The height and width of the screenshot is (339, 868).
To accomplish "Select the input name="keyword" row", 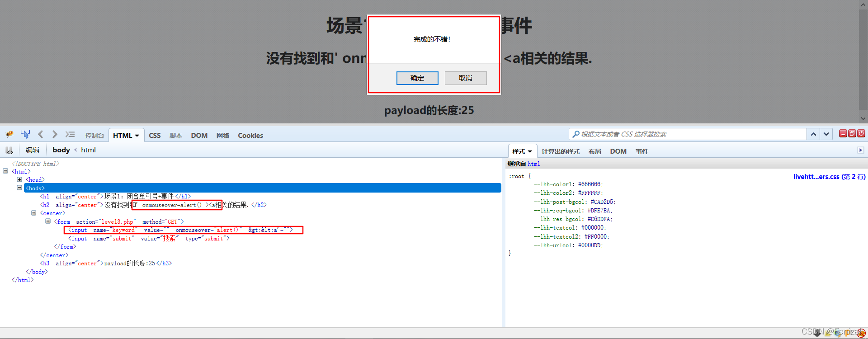I will [x=180, y=230].
